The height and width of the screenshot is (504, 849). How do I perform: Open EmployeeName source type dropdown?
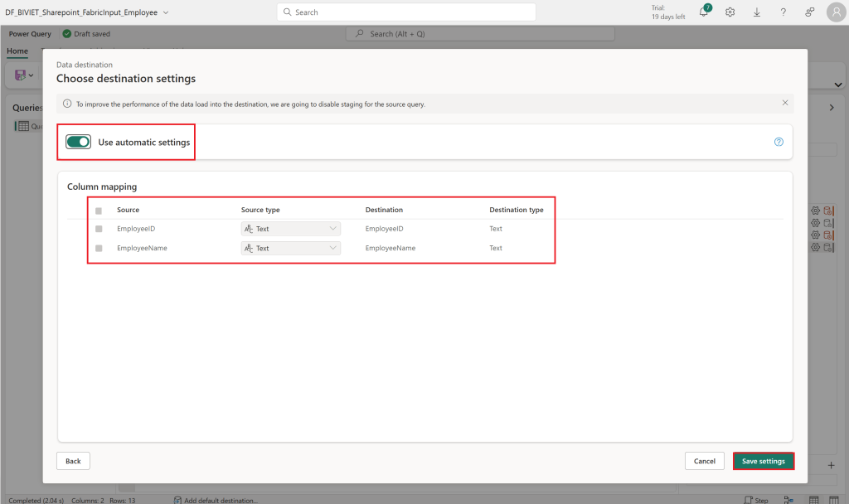pos(291,249)
